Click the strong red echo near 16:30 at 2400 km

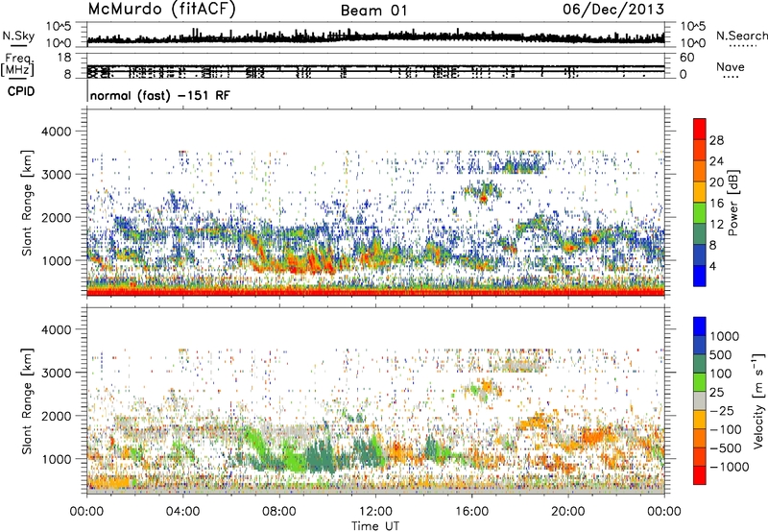click(484, 199)
